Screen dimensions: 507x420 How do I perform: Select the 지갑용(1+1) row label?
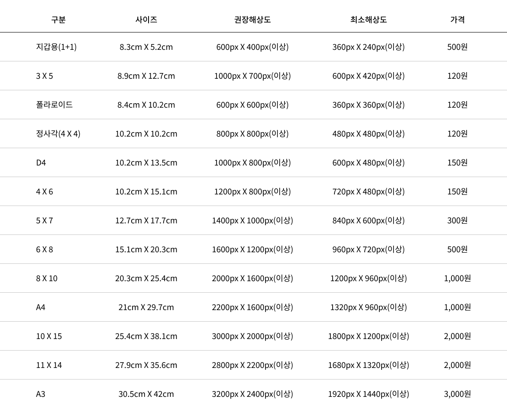56,47
